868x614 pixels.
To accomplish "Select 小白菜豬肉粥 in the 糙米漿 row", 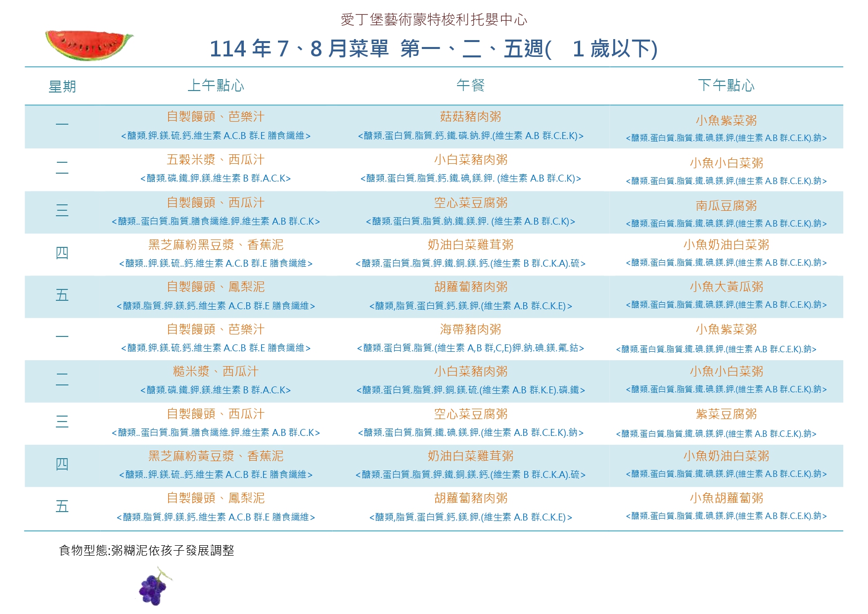I will pos(470,372).
